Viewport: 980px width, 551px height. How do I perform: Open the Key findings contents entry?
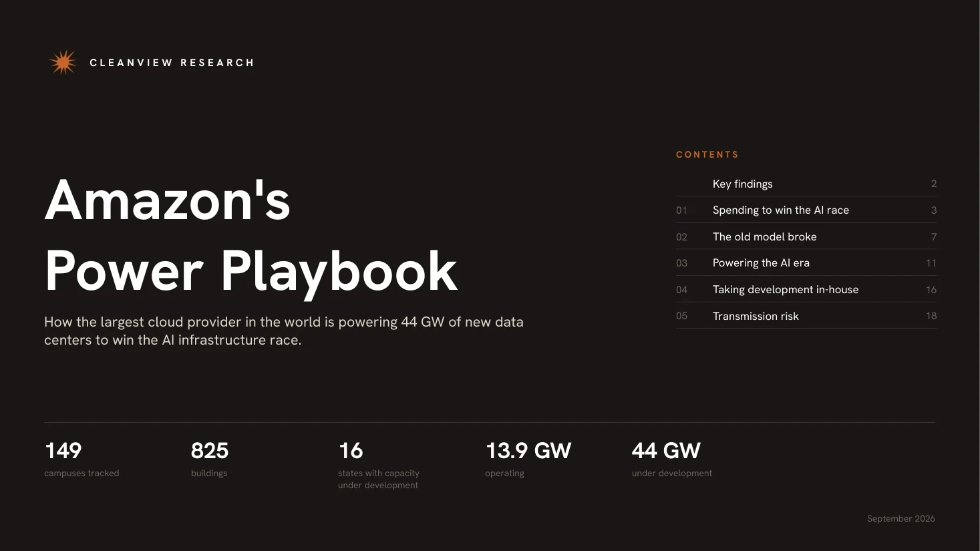point(806,184)
